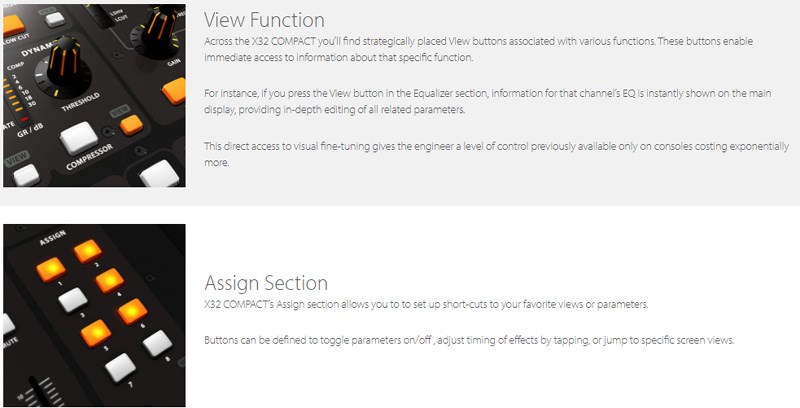The image size is (800, 408).
Task: Select the glowing Assign button 5
Action: point(96,333)
